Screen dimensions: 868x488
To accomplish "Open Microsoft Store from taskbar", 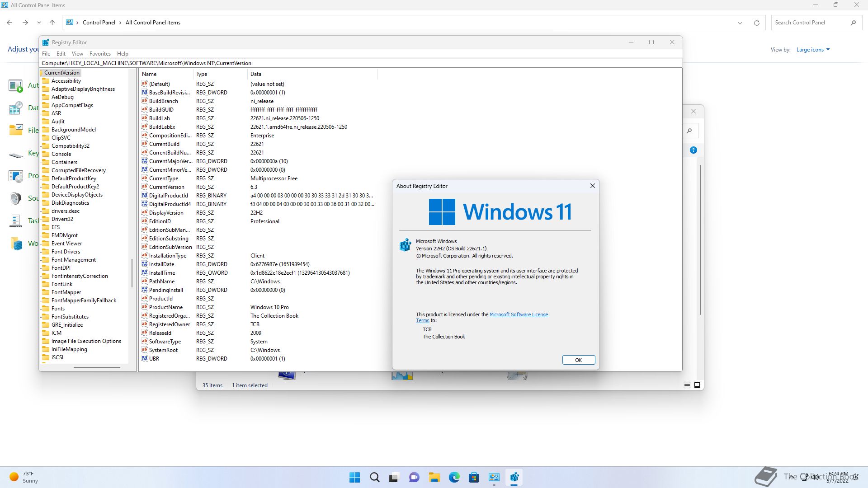I will 474,477.
